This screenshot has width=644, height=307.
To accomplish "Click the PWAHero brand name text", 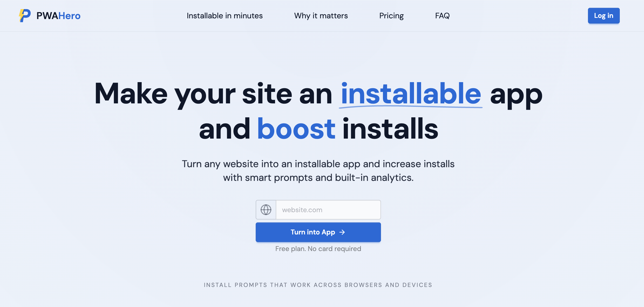I will pyautogui.click(x=58, y=16).
